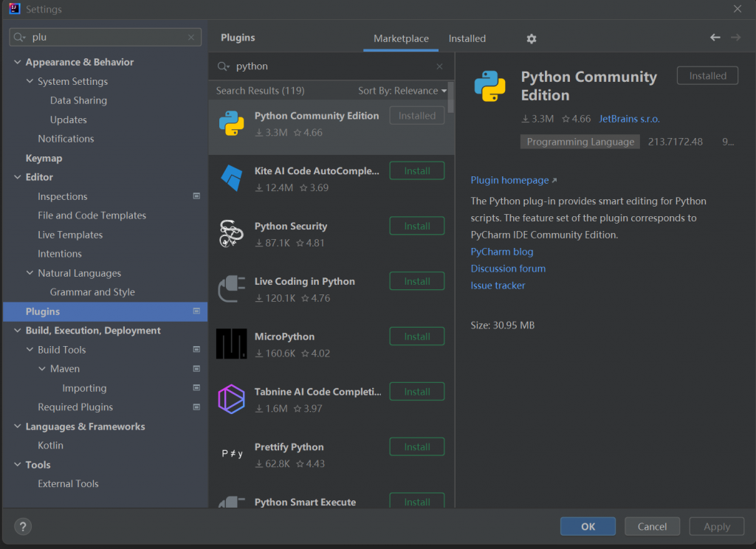Collapse Build, Execution, Deployment section
This screenshot has width=756, height=549.
pos(18,330)
